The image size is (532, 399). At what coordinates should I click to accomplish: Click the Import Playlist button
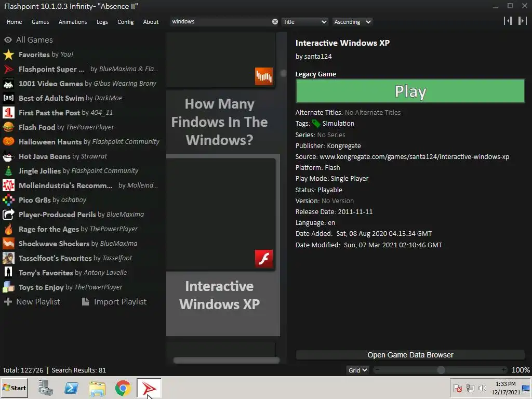coord(114,302)
